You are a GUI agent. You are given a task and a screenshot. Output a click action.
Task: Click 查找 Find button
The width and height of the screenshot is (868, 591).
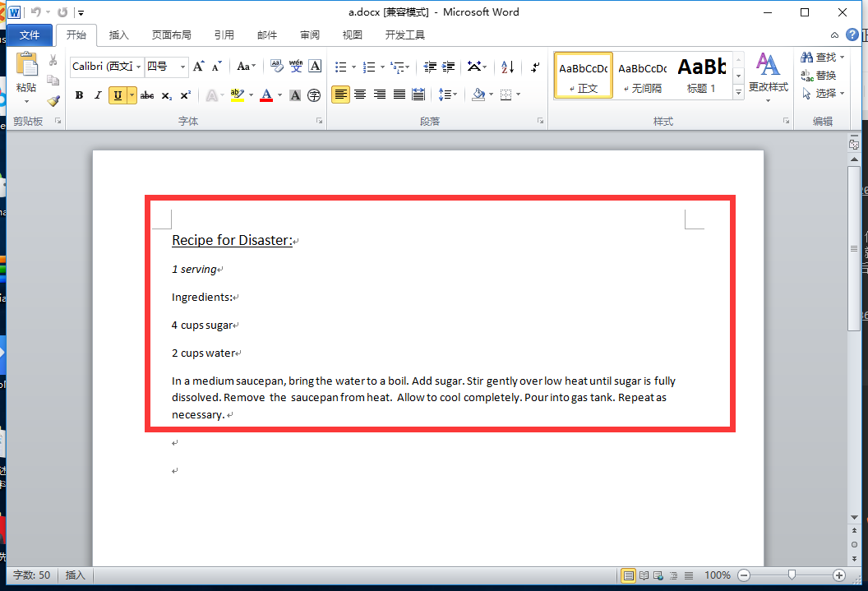click(x=822, y=57)
